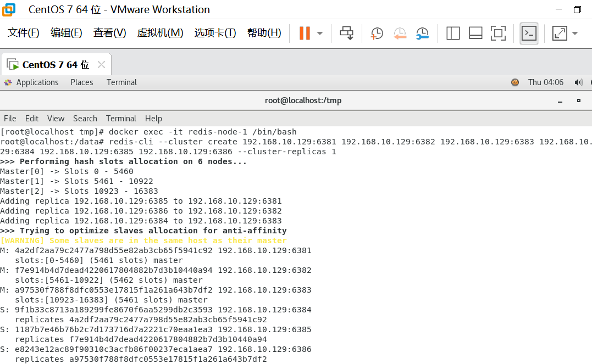Take a snapshot of the VM

377,33
